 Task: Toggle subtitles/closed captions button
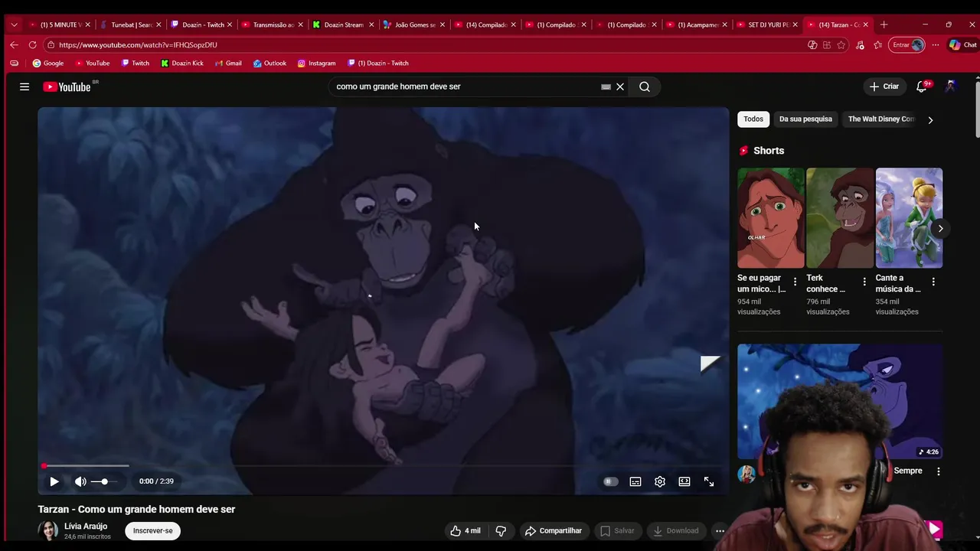[635, 481]
